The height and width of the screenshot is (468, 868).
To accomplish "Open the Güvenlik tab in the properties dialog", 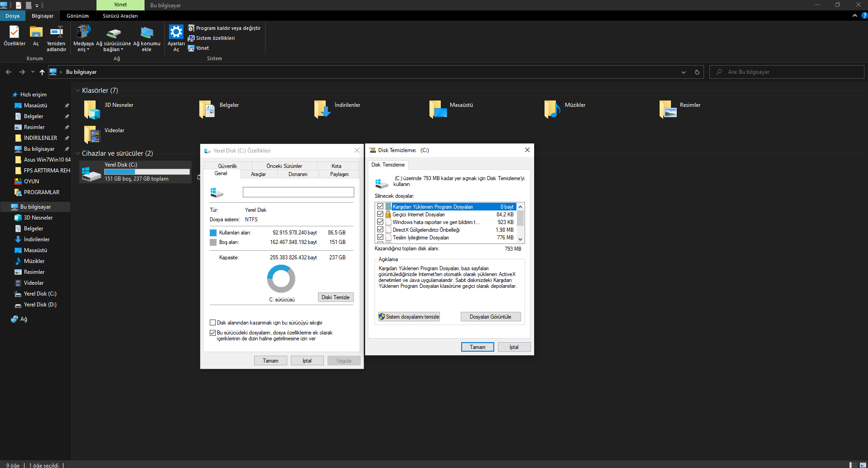I will coord(227,166).
